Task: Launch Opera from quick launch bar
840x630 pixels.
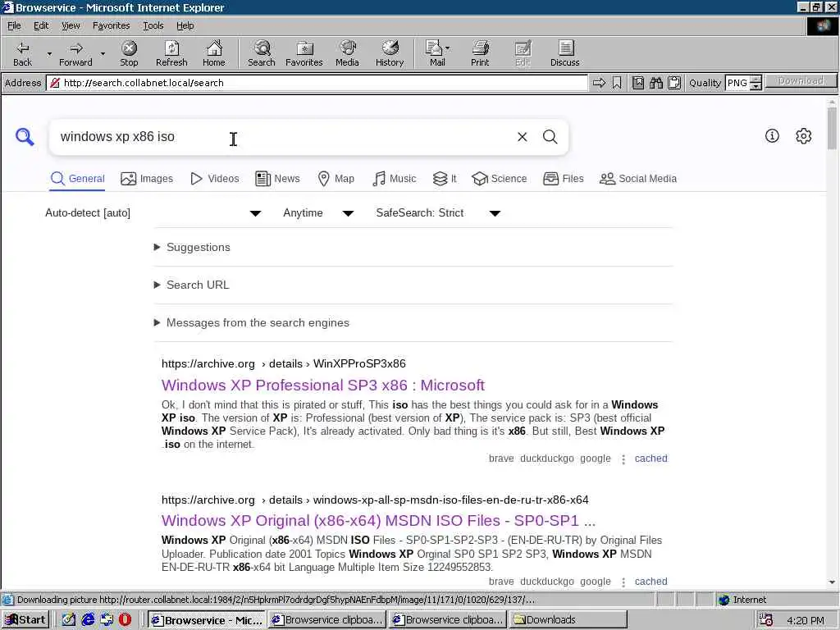Action: pyautogui.click(x=125, y=620)
